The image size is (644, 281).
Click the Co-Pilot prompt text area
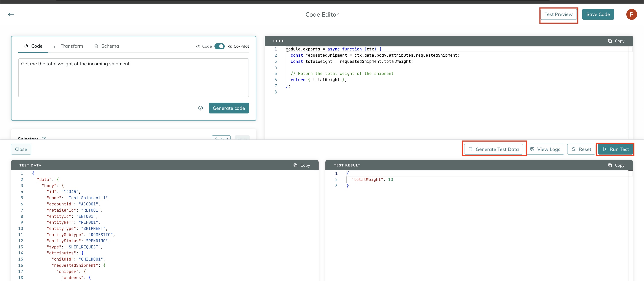pos(134,78)
